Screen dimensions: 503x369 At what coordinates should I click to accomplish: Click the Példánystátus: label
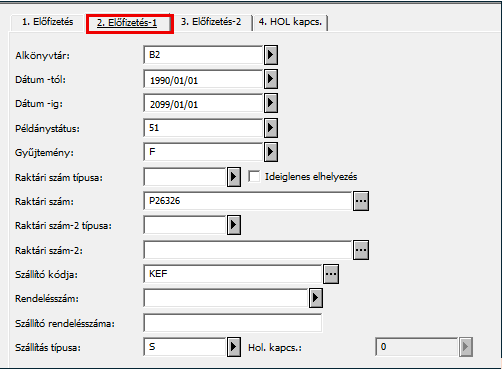pos(47,128)
